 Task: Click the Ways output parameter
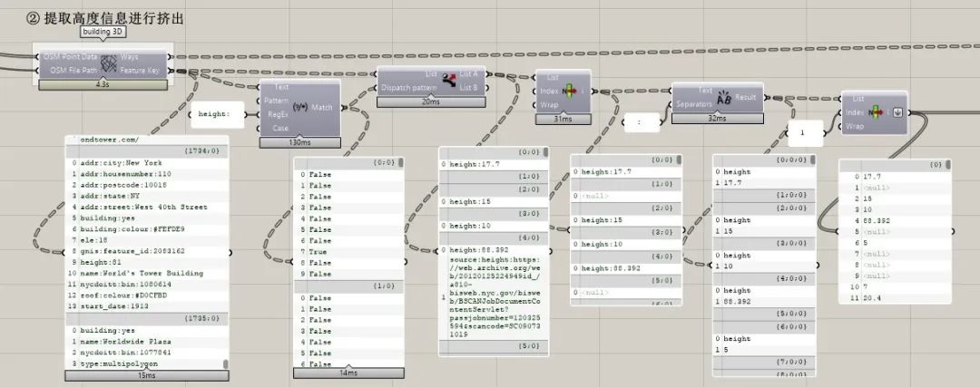[130, 57]
